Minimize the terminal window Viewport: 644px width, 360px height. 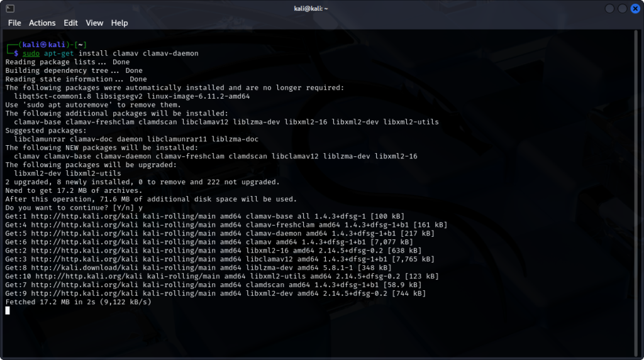[x=609, y=8]
